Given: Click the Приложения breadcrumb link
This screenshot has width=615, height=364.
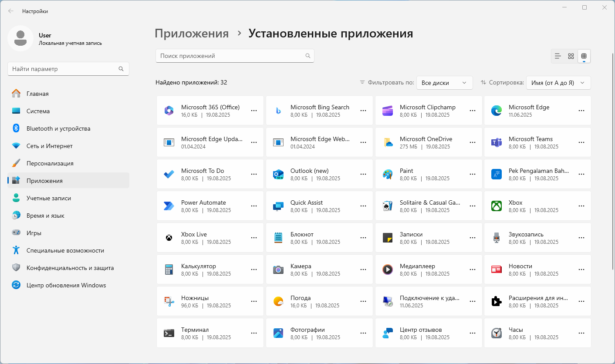Looking at the screenshot, I should tap(192, 34).
